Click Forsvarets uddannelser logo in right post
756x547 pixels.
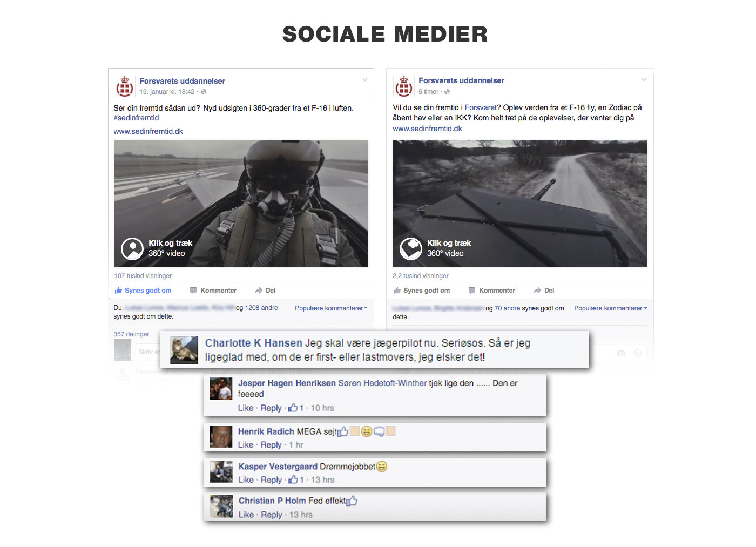click(404, 86)
